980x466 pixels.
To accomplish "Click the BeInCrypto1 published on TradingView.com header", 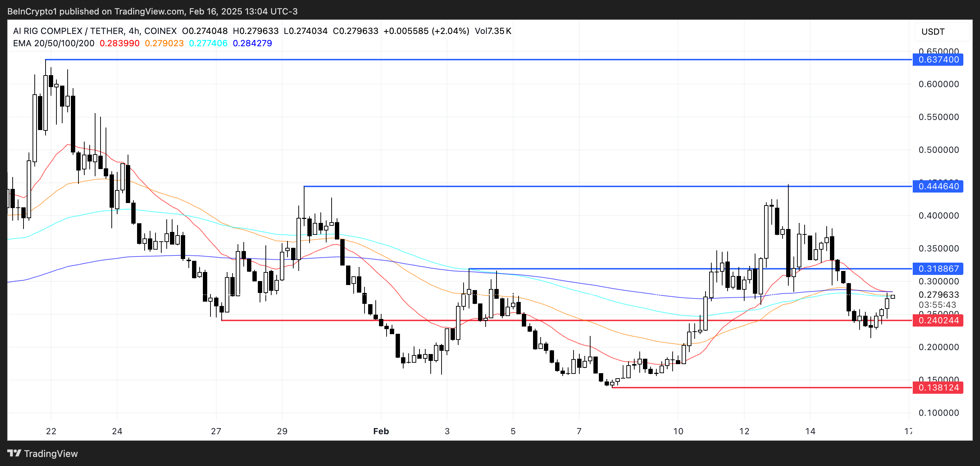I will [152, 12].
